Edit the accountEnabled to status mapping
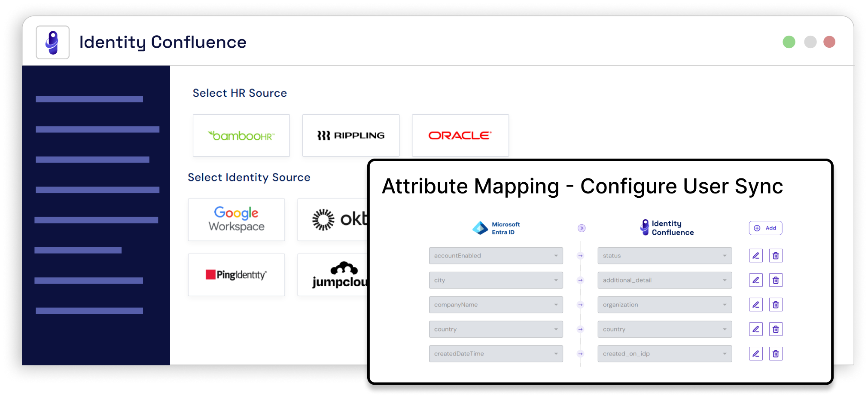Image resolution: width=868 pixels, height=395 pixels. coord(756,256)
